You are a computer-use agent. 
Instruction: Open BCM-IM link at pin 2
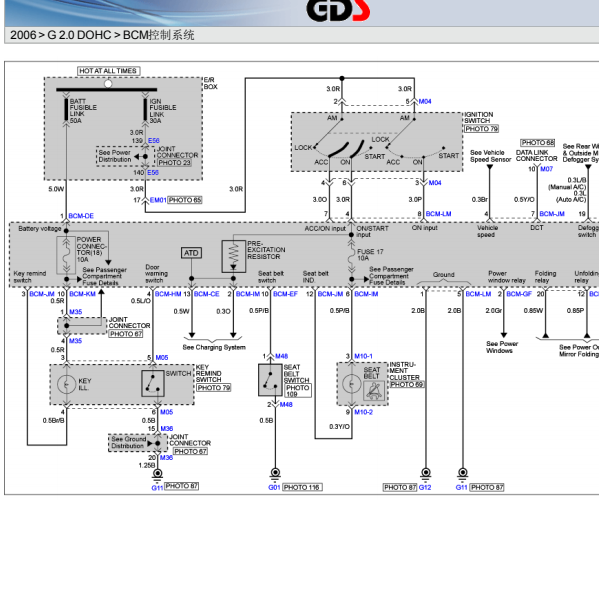pyautogui.click(x=248, y=294)
